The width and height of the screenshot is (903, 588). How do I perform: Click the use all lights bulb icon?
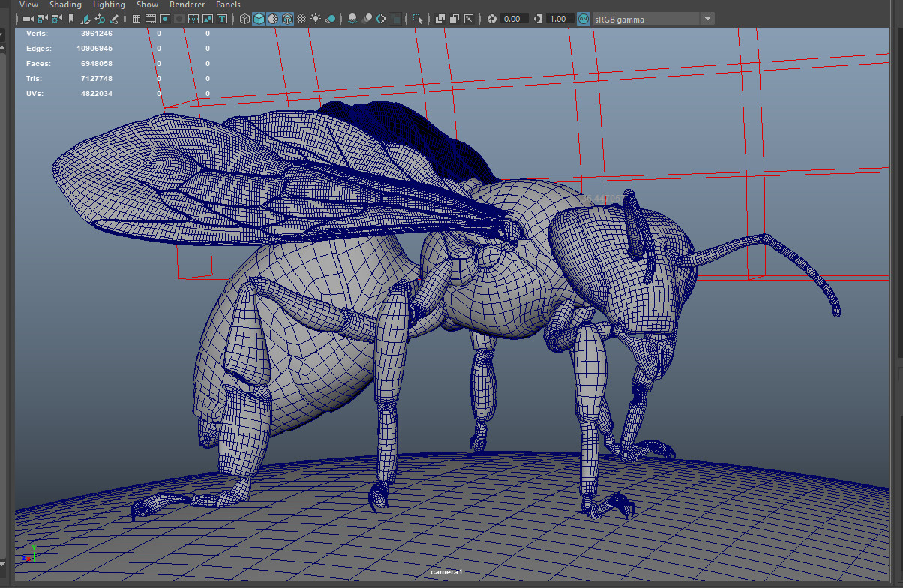point(316,19)
